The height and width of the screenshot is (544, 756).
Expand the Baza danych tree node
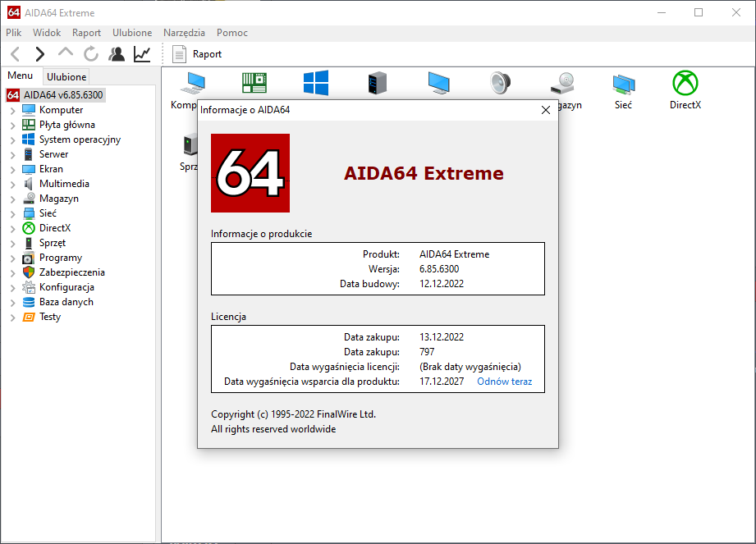click(x=13, y=303)
